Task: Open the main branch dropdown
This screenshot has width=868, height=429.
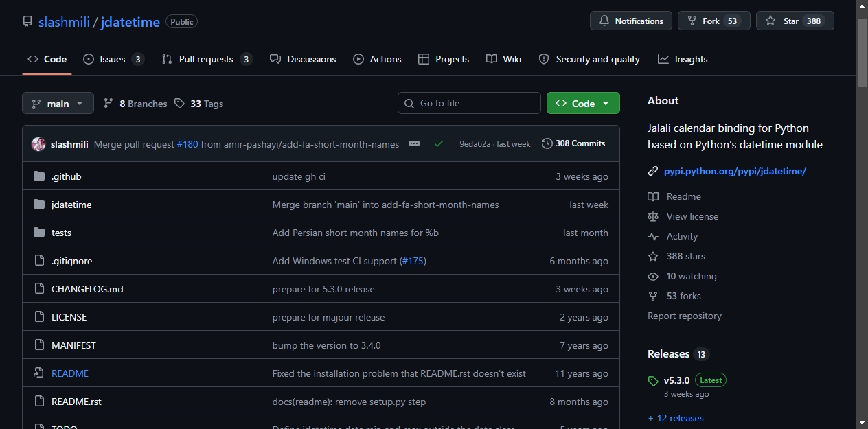Action: (58, 104)
